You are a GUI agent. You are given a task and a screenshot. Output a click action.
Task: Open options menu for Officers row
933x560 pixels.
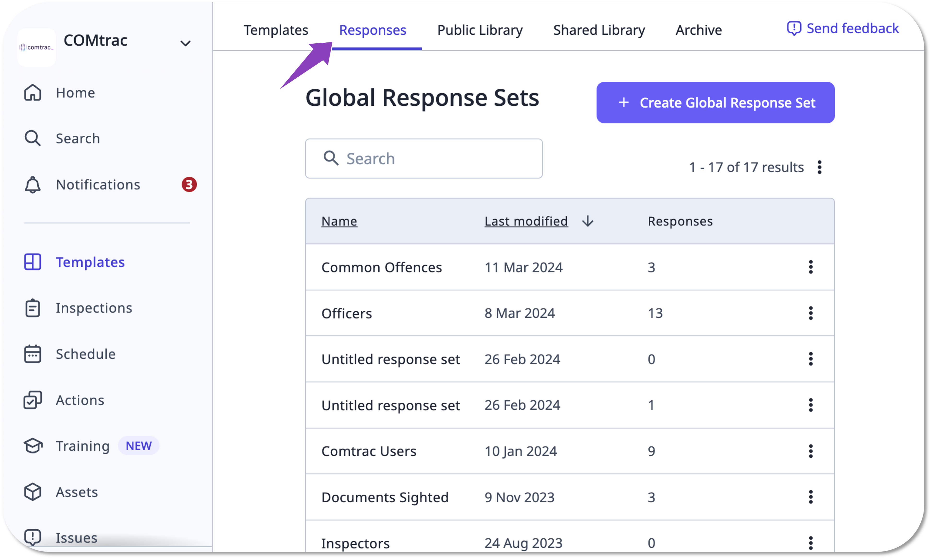tap(810, 313)
